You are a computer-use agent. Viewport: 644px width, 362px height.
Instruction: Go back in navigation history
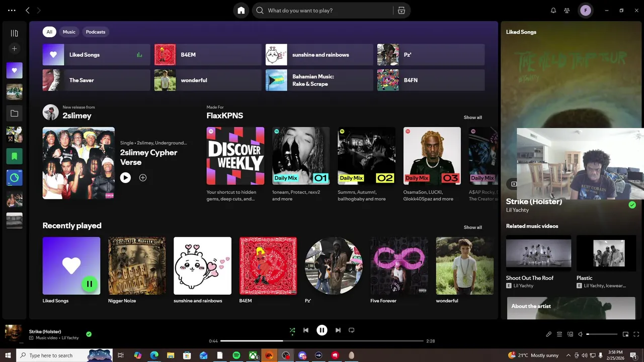(x=28, y=10)
